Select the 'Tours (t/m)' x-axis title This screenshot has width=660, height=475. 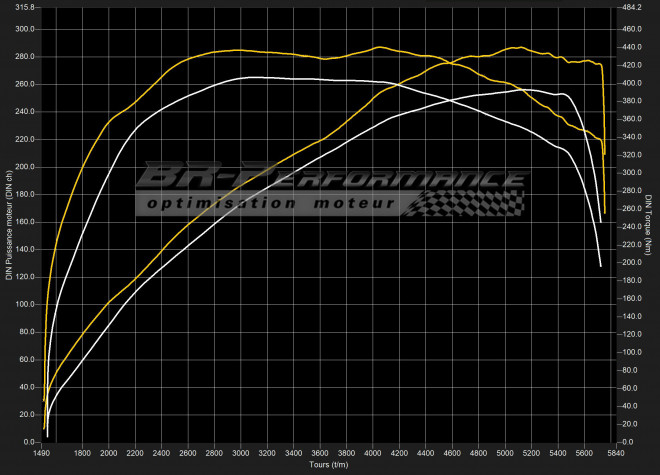coord(330,465)
